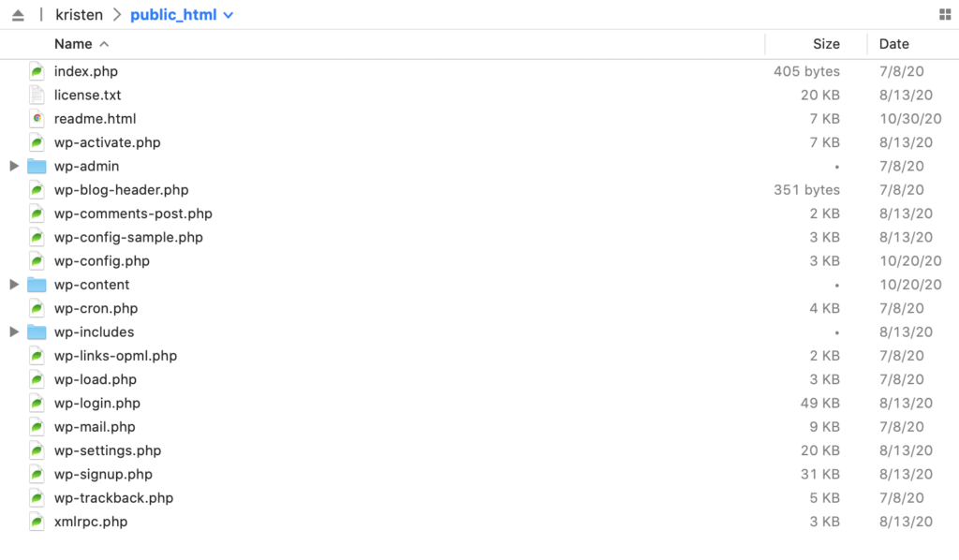Click the wp-activate.php file icon
The height and width of the screenshot is (560, 959).
coord(37,142)
